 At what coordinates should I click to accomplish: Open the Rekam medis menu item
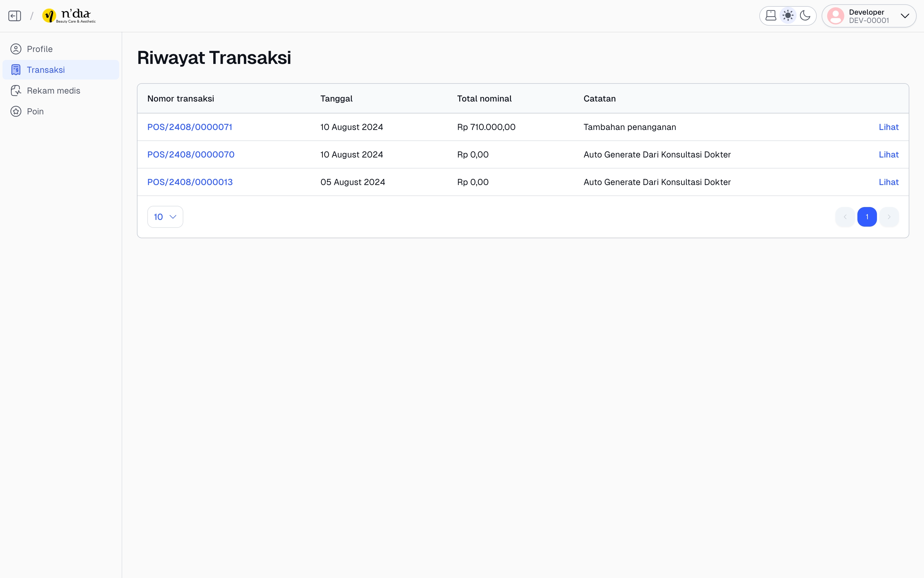click(61, 91)
